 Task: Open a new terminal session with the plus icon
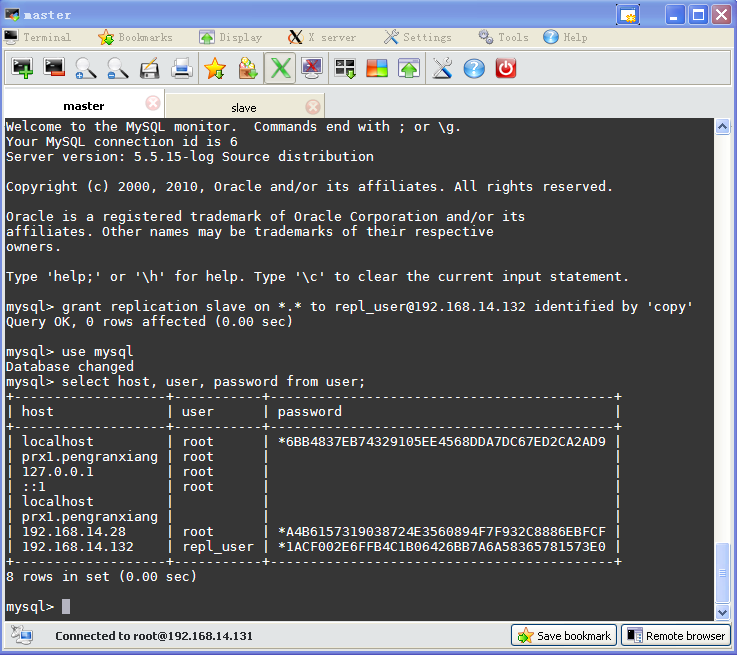click(x=22, y=69)
